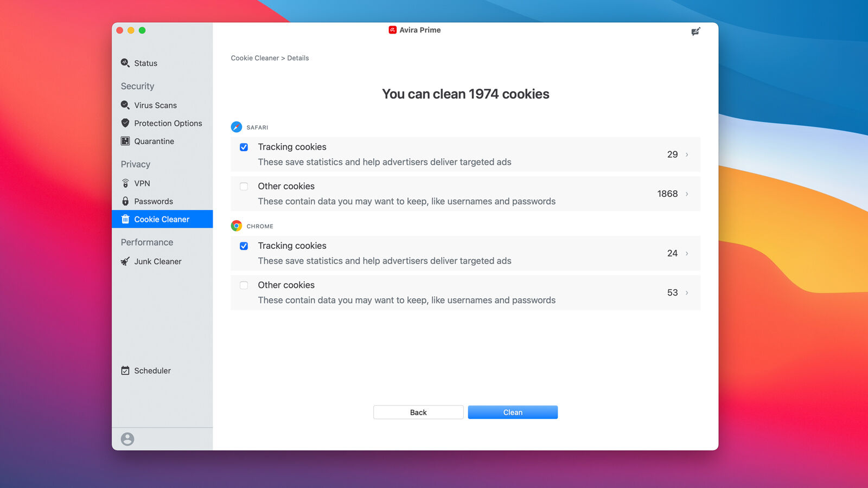This screenshot has height=488, width=868.
Task: Click the count 29 for Safari tracking cookies
Action: click(x=672, y=155)
